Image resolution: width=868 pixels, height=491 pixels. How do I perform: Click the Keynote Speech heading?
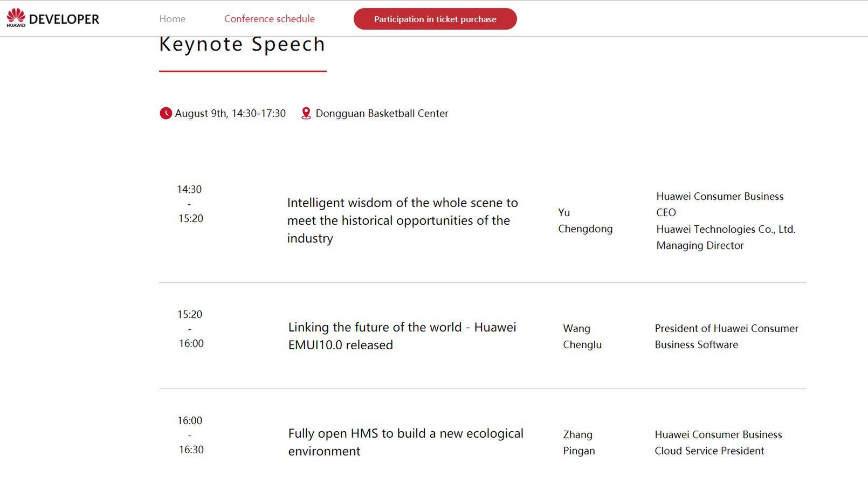point(242,44)
